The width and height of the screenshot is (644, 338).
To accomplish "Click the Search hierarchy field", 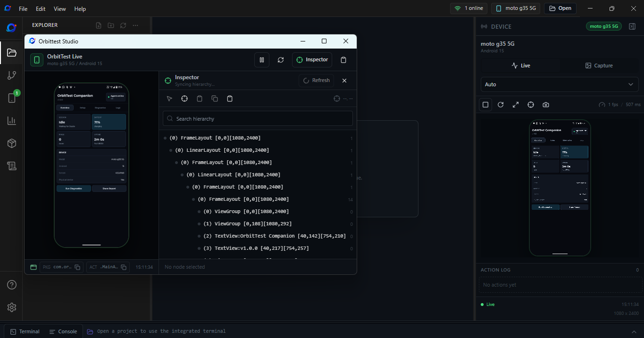I will 258,118.
